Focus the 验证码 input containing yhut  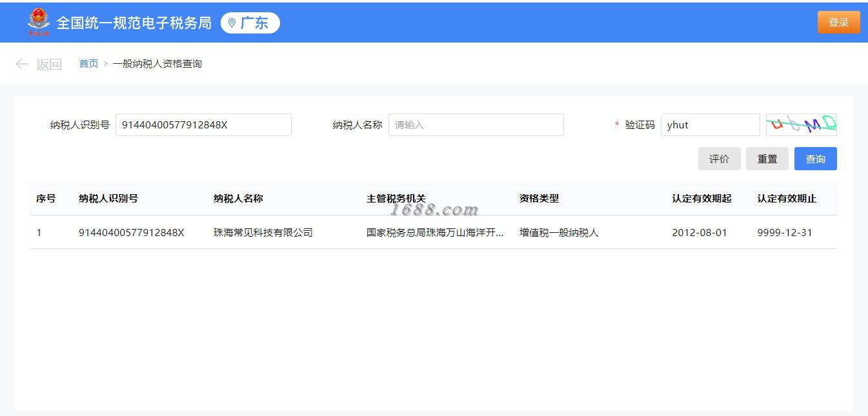(711, 125)
